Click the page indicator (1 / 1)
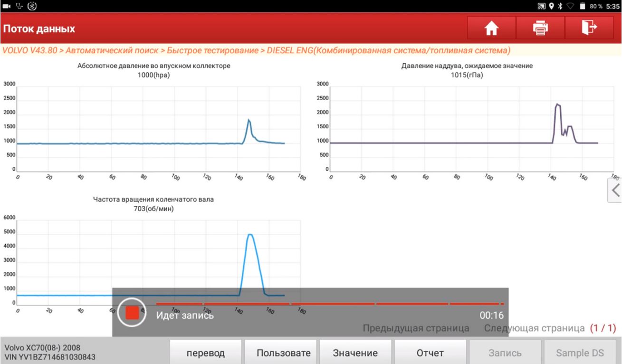This screenshot has width=622, height=364. point(603,328)
